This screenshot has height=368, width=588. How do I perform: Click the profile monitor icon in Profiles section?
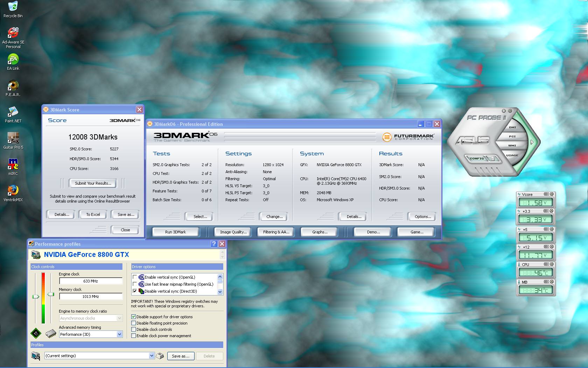[x=36, y=356]
